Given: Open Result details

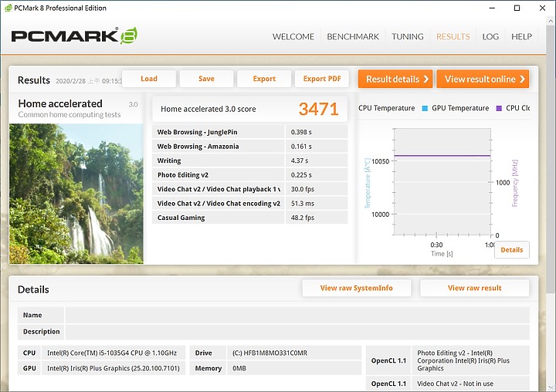Looking at the screenshot, I should 395,79.
